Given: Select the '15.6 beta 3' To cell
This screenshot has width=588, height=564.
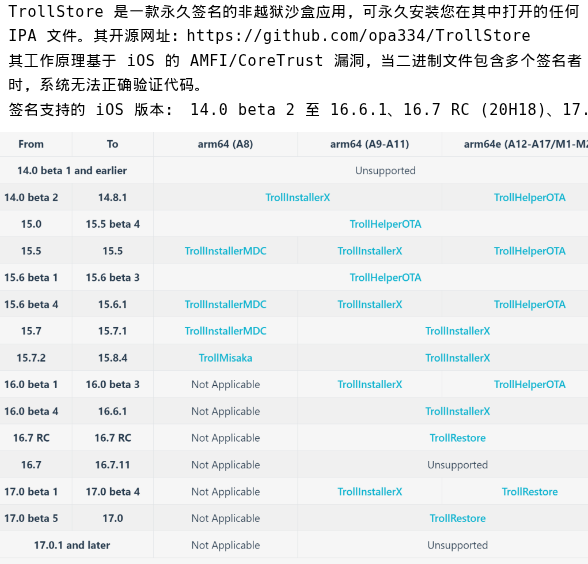Looking at the screenshot, I should 112,278.
